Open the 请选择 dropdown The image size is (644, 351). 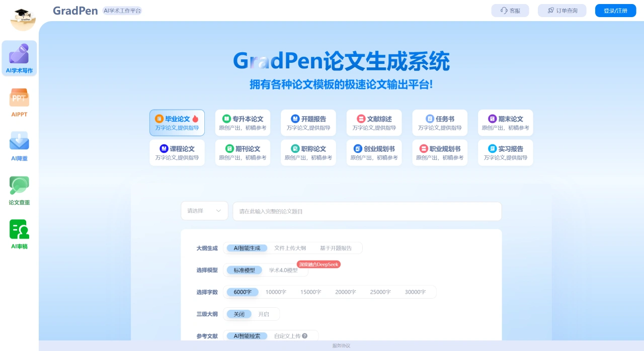204,211
